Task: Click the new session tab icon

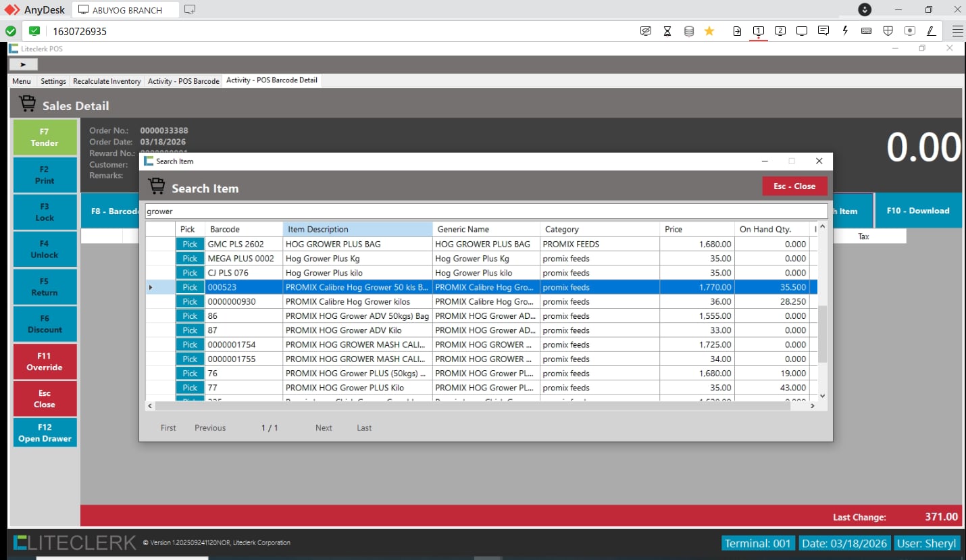Action: pyautogui.click(x=190, y=10)
